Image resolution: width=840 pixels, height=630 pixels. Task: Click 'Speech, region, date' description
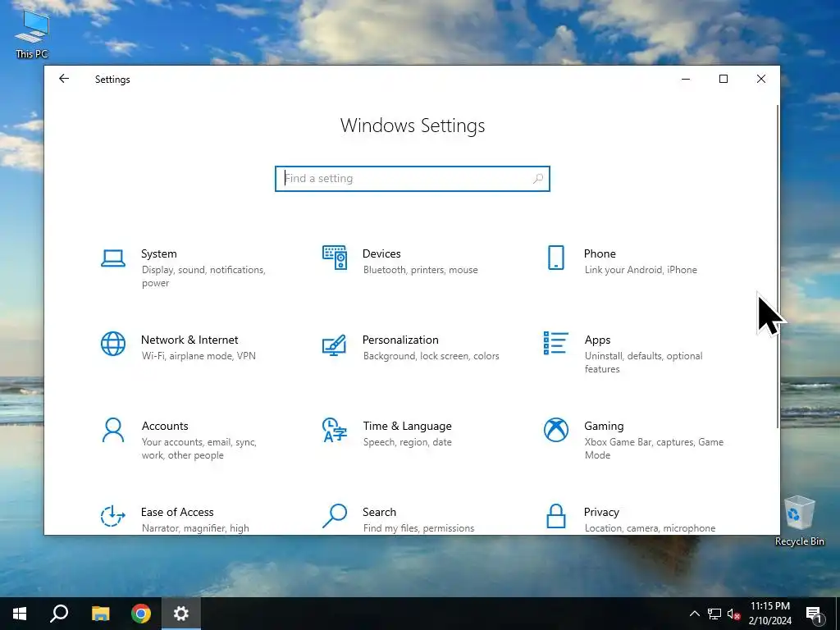(x=407, y=442)
